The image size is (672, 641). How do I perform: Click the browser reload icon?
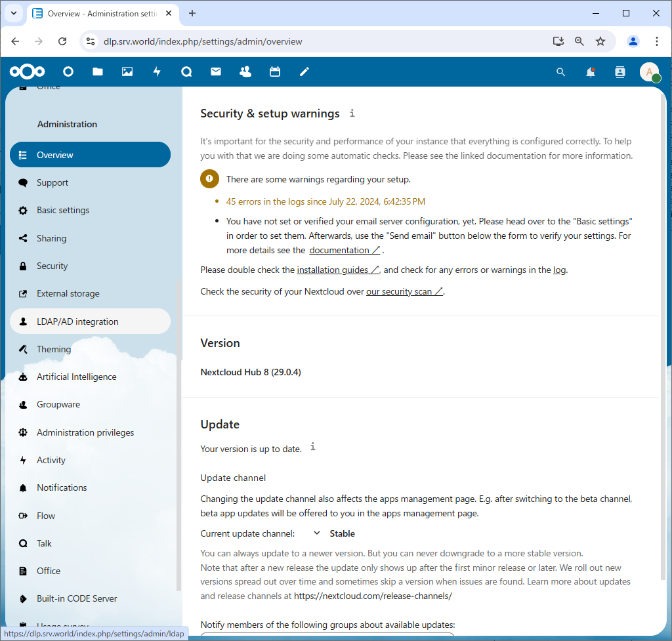[x=62, y=41]
